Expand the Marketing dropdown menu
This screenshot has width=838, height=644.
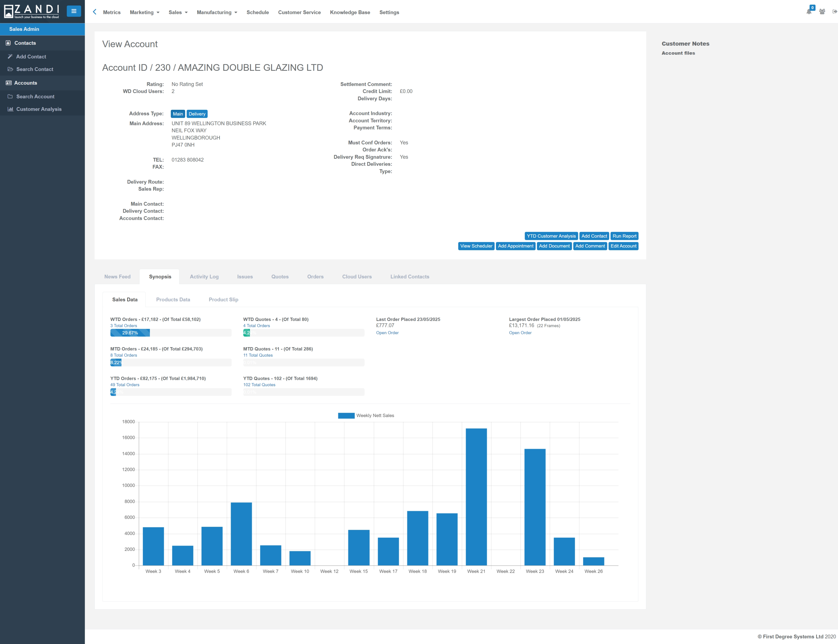pos(145,12)
